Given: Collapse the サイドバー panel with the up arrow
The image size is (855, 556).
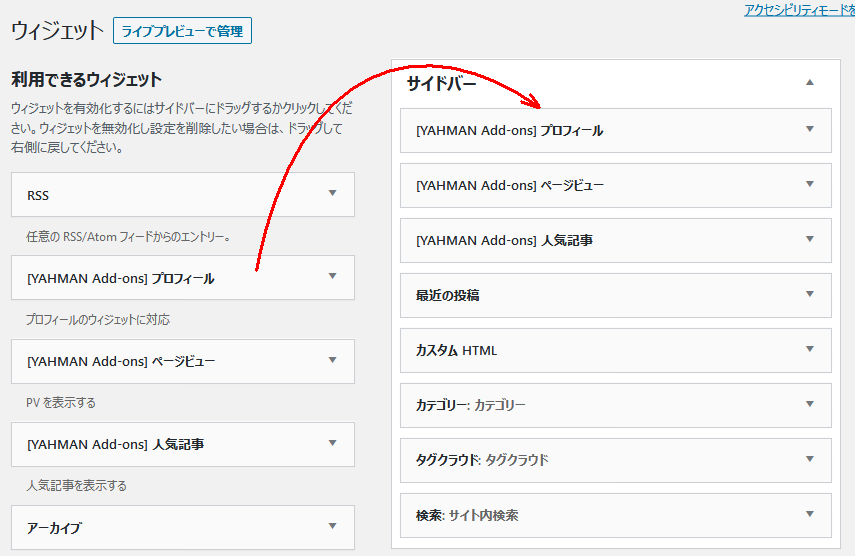Looking at the screenshot, I should pyautogui.click(x=810, y=82).
